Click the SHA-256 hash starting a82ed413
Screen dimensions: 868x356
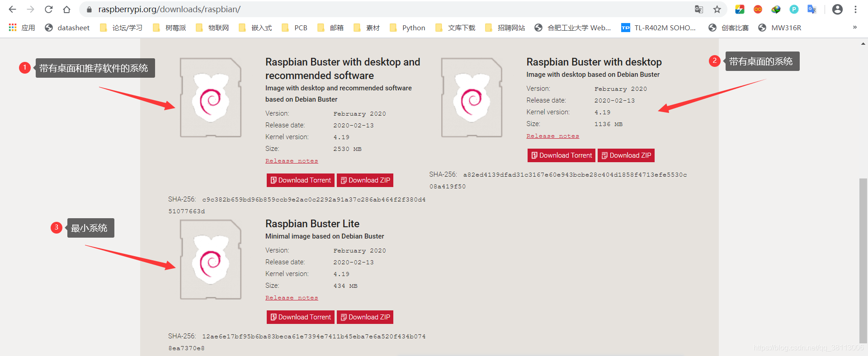558,180
